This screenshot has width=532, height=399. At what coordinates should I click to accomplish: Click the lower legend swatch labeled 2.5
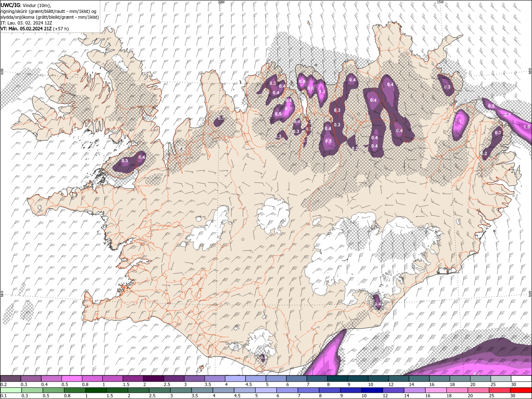159,390
